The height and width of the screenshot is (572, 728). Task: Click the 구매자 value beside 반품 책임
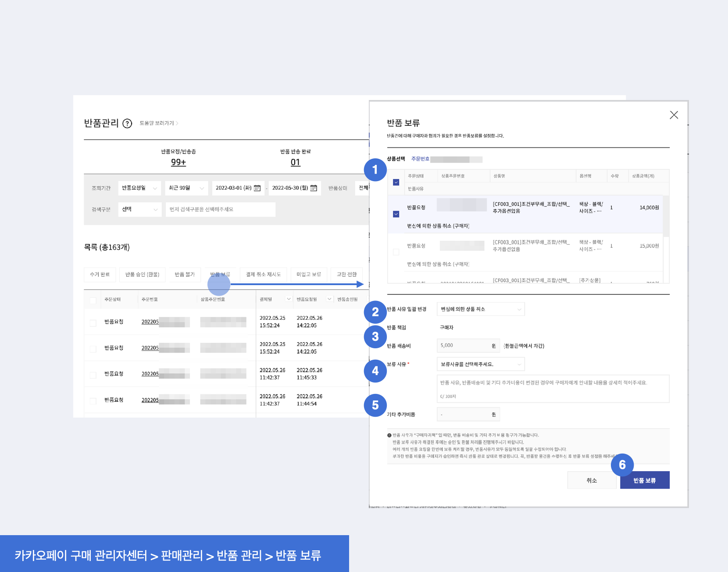(x=447, y=328)
